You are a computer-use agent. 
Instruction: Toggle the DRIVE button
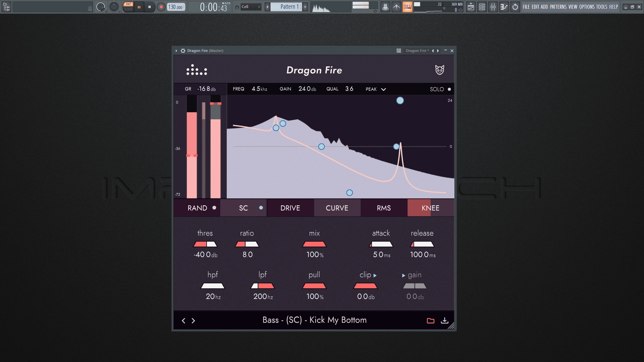[x=290, y=208]
